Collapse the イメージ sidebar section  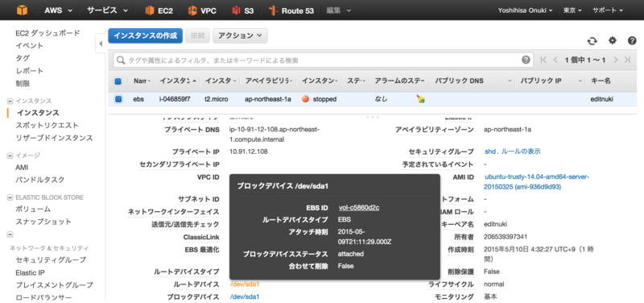click(10, 156)
